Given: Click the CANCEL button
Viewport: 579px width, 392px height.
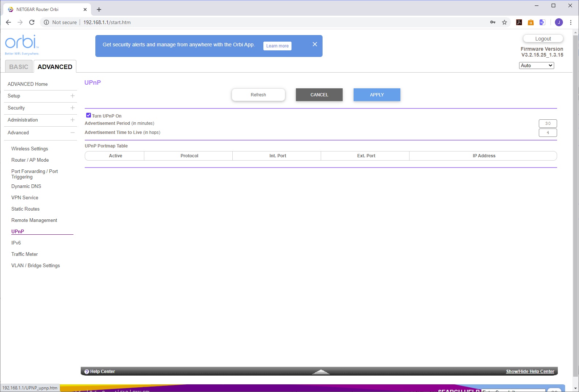Looking at the screenshot, I should [x=319, y=95].
